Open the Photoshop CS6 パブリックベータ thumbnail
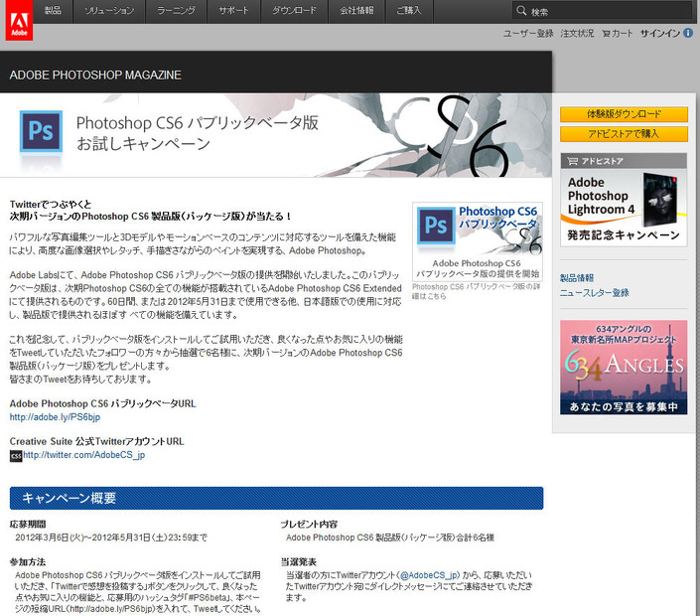Viewport: 700px width, 616px height. (x=478, y=241)
